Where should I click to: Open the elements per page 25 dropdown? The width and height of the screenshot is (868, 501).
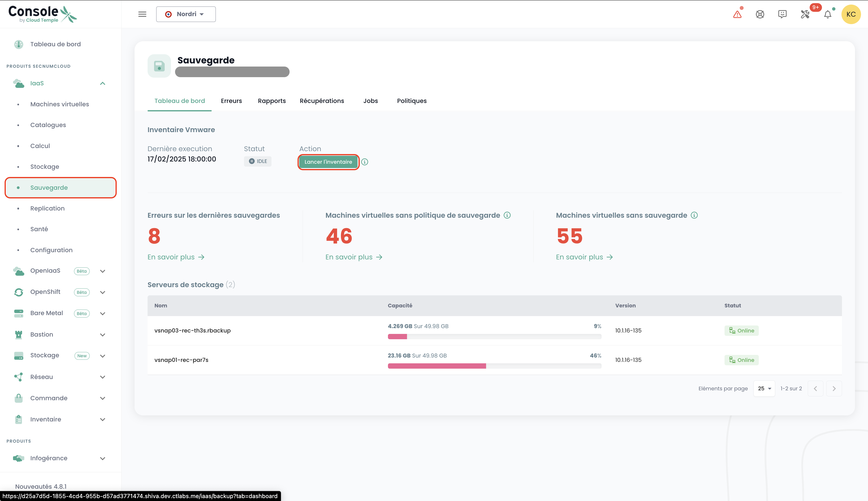(764, 388)
